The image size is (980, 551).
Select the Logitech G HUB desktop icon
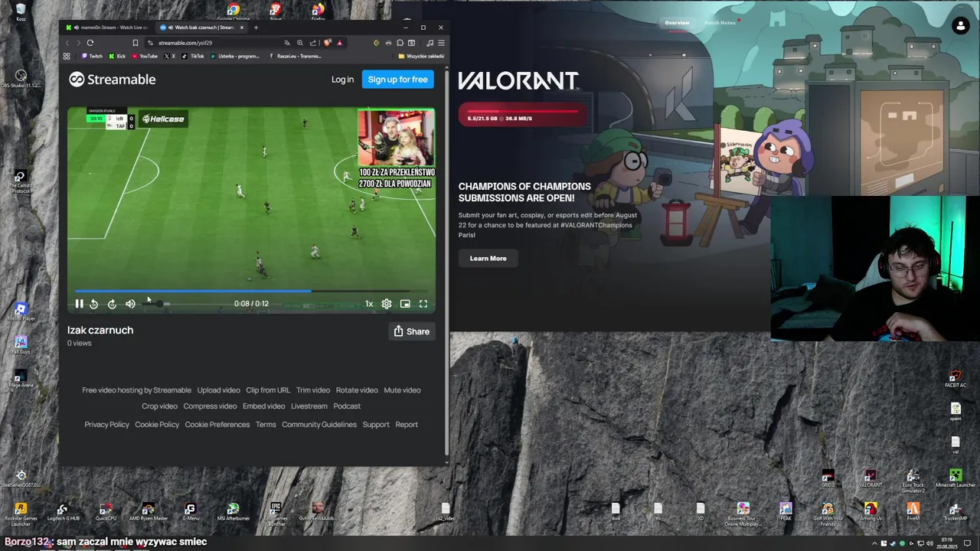coord(63,513)
